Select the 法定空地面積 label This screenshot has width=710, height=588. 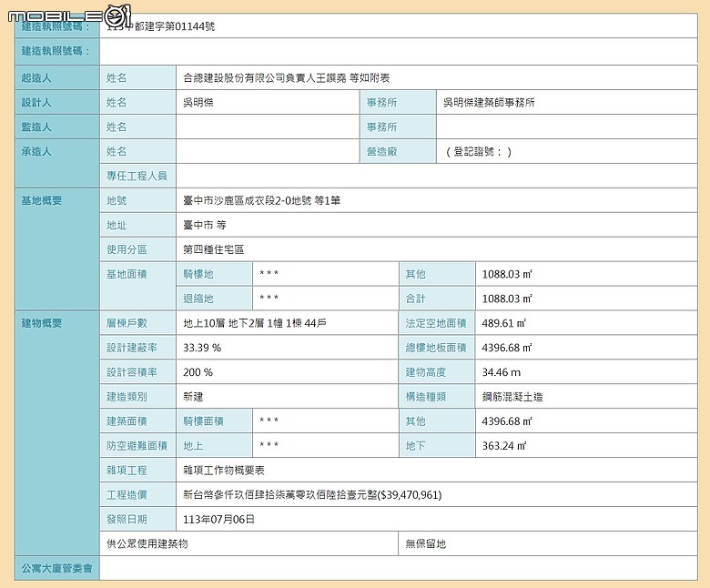(x=436, y=323)
